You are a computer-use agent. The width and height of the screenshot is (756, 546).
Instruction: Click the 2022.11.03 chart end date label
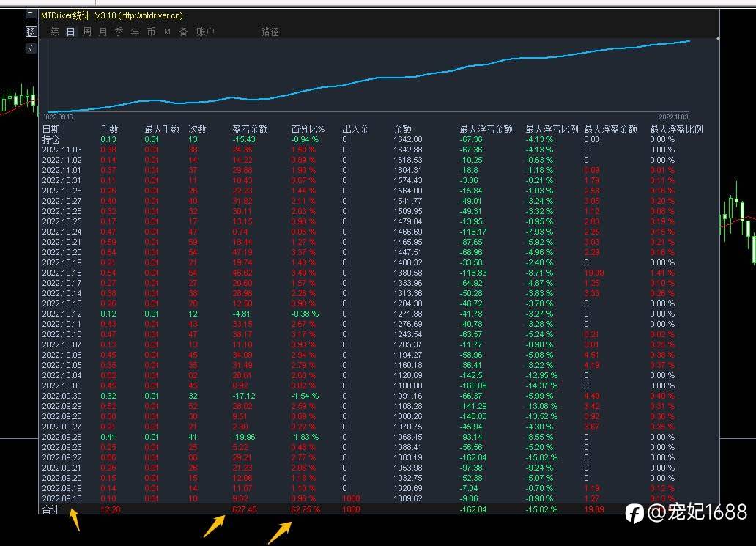(673, 117)
